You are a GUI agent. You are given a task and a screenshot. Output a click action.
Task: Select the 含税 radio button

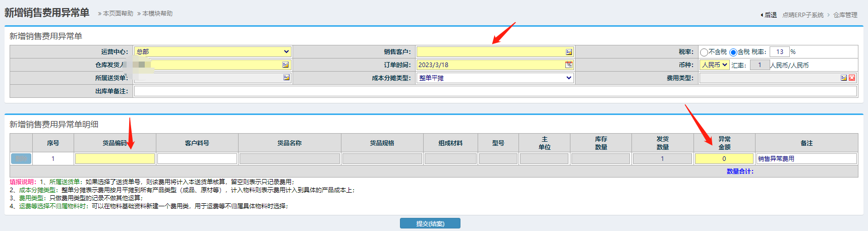(733, 52)
